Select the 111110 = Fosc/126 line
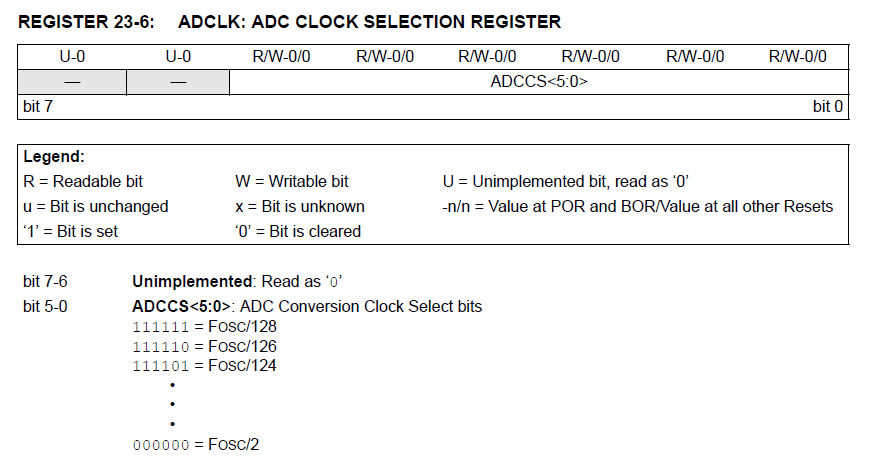Viewport: 872px width, 470px height. tap(204, 346)
